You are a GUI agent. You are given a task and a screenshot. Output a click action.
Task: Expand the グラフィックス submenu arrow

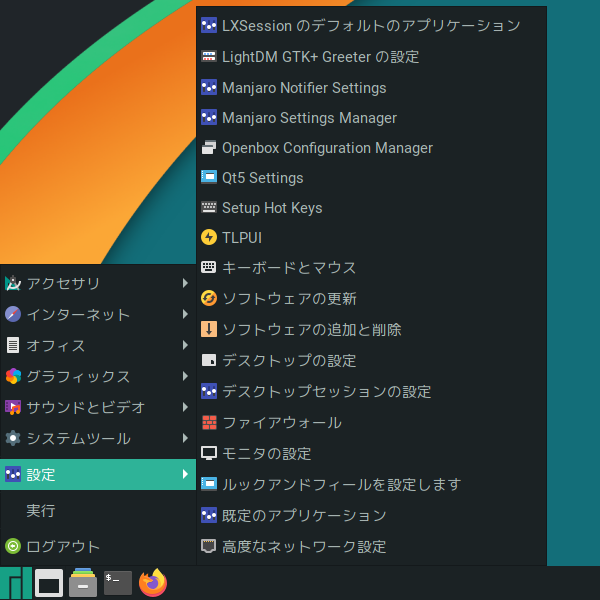coord(185,376)
